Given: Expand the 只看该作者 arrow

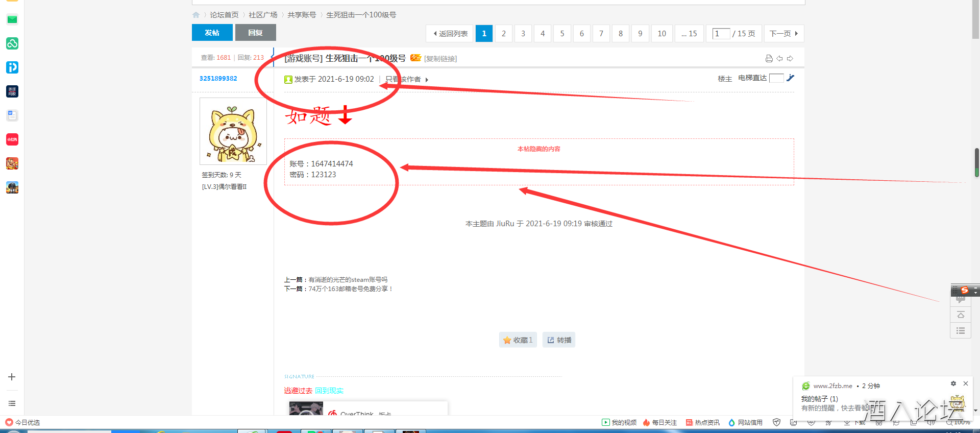Looking at the screenshot, I should [427, 80].
